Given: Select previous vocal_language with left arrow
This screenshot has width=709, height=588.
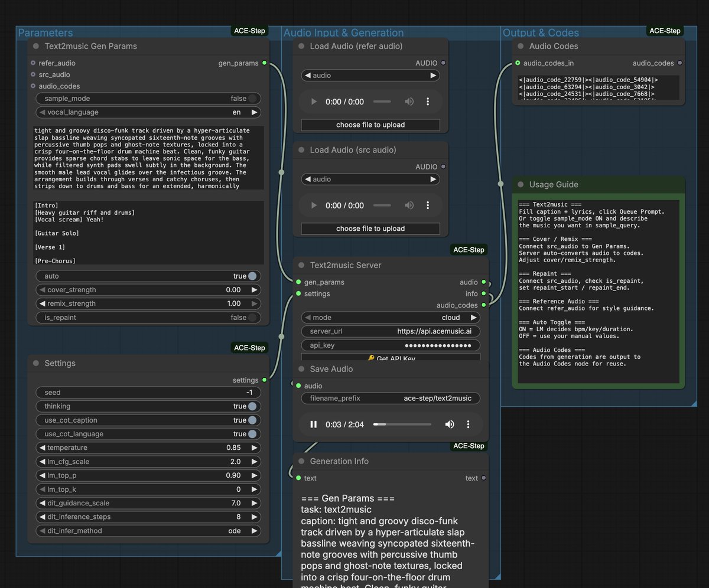Looking at the screenshot, I should coord(42,112).
